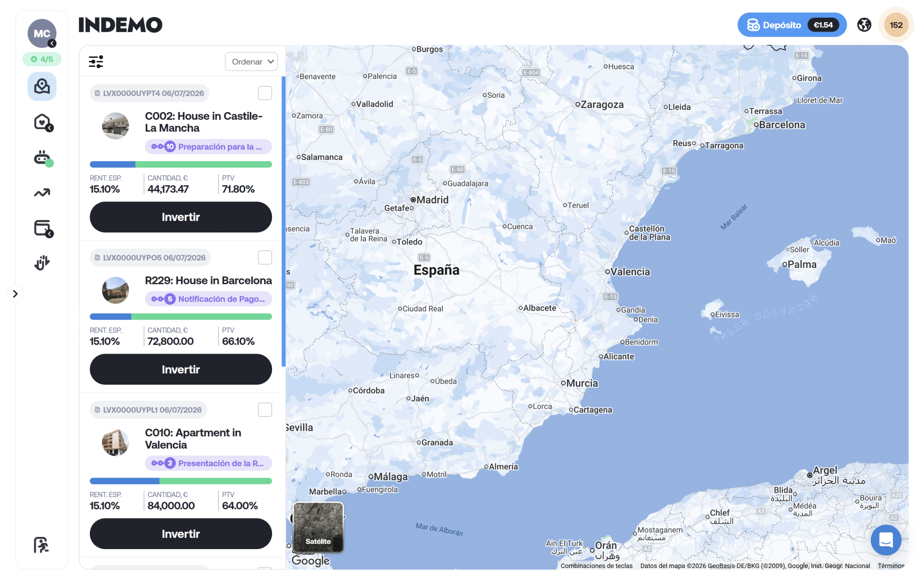The height and width of the screenshot is (578, 924).
Task: Open the hand gesture icon in sidebar
Action: [42, 263]
